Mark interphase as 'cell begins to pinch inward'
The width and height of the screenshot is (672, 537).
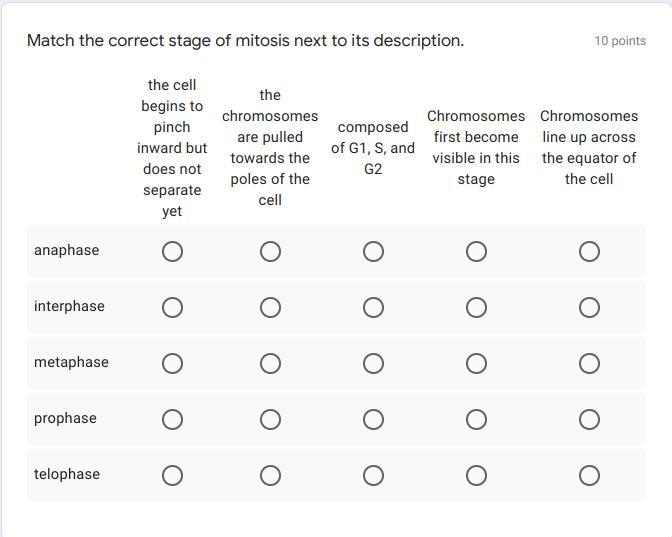tap(172, 307)
